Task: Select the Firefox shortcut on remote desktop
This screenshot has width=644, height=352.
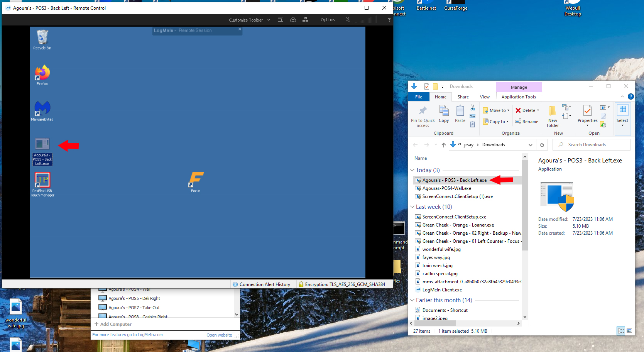Action: [x=42, y=75]
